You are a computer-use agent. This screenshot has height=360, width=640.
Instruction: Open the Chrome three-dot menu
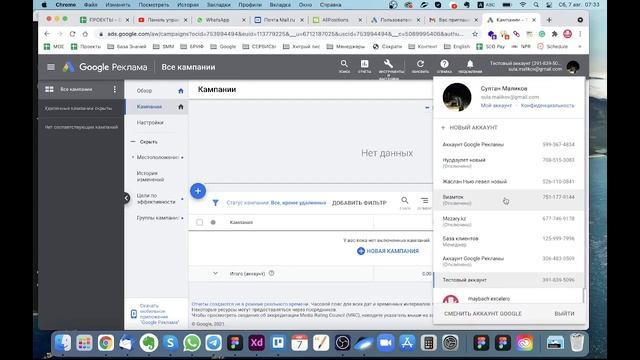(x=580, y=34)
